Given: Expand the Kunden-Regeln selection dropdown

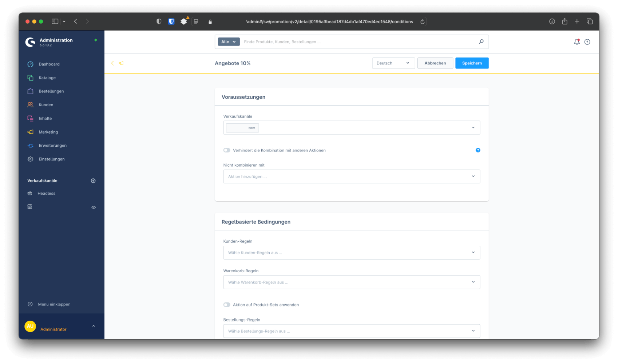Looking at the screenshot, I should 351,253.
